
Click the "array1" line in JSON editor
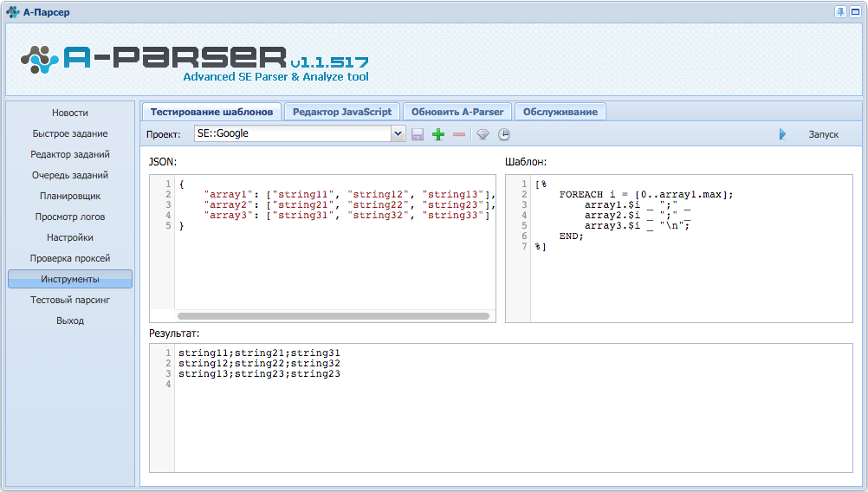[349, 194]
